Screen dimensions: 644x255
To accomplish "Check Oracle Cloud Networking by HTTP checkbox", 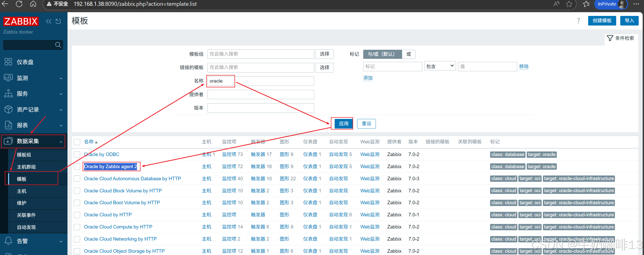I will pos(77,239).
